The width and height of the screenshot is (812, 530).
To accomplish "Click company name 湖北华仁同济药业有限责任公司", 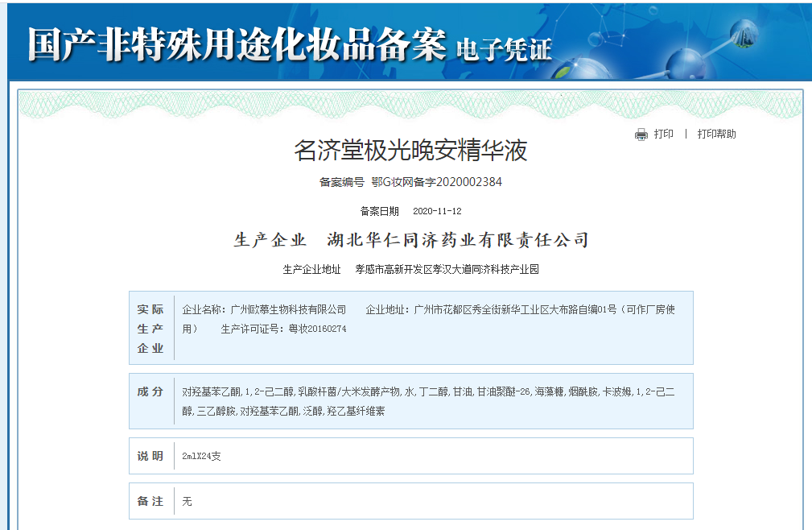I will click(x=458, y=240).
